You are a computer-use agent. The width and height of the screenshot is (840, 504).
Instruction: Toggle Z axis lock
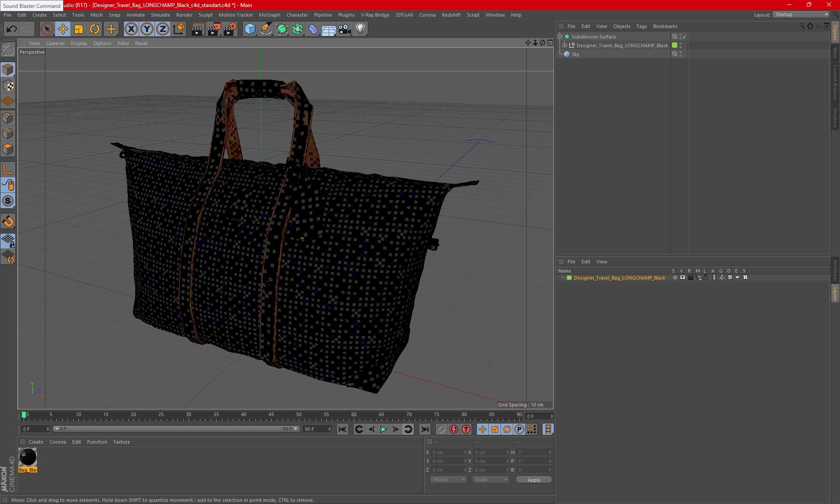(162, 29)
